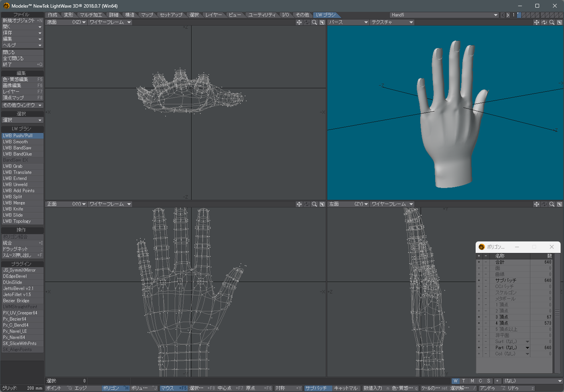Image resolution: width=564 pixels, height=392 pixels.
Task: Click the pan icon in the パース viewport
Action: pyautogui.click(x=537, y=23)
